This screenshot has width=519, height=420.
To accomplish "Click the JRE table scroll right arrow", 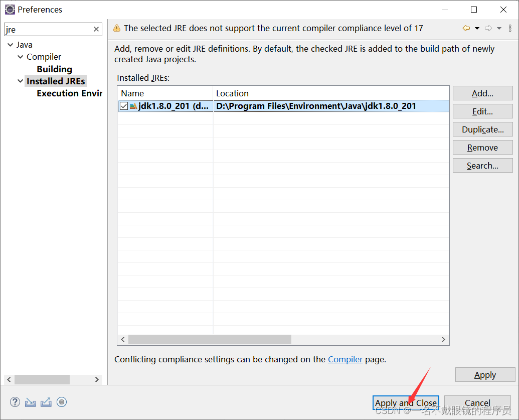I will coord(444,340).
